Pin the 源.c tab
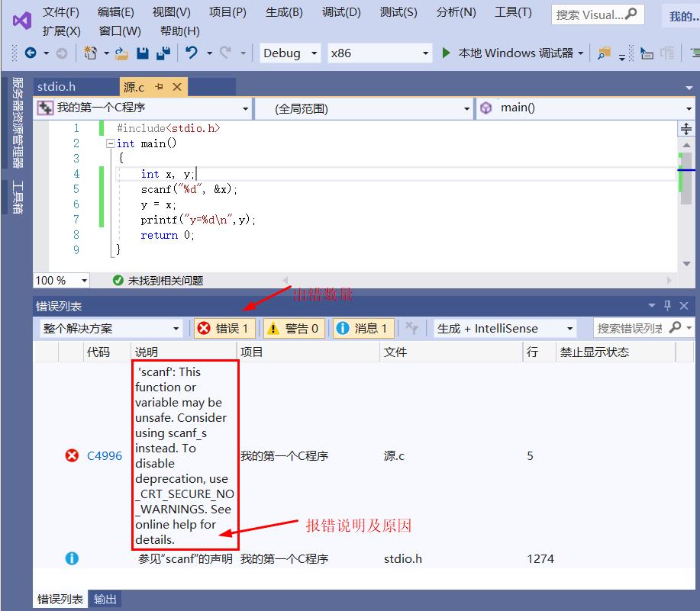Image resolution: width=700 pixels, height=611 pixels. [x=159, y=86]
